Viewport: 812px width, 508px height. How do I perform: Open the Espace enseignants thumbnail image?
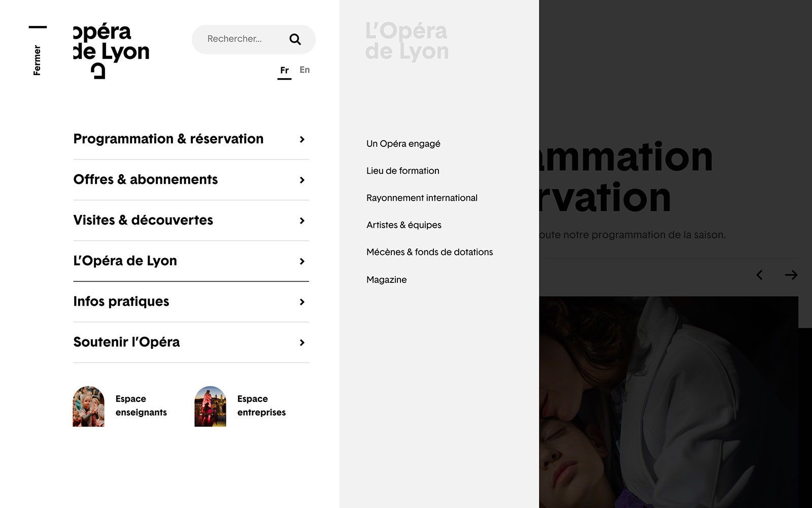[88, 405]
